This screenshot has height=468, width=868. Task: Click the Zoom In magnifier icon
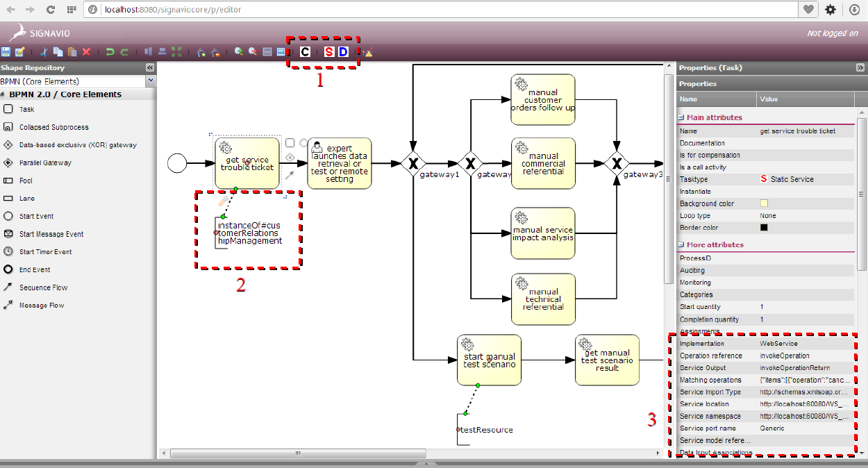239,52
